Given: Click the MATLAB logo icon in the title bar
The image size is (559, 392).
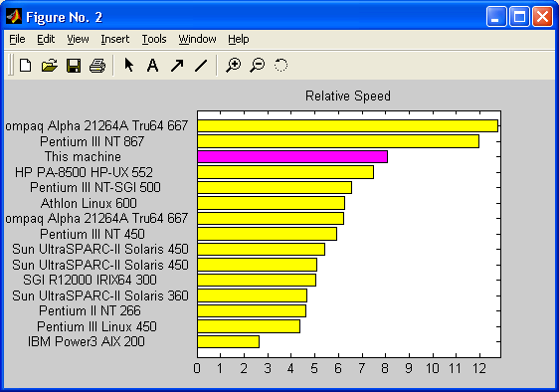Looking at the screenshot, I should pos(14,16).
